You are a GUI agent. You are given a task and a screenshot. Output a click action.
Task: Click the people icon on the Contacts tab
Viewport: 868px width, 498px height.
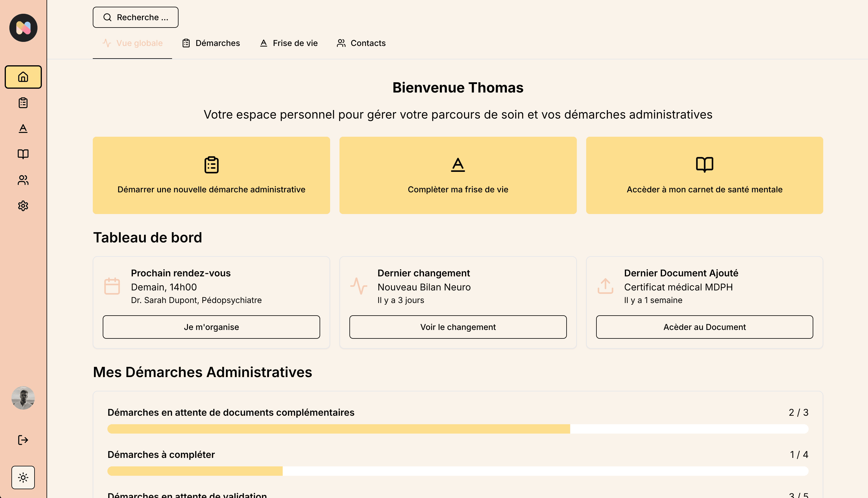coord(341,43)
